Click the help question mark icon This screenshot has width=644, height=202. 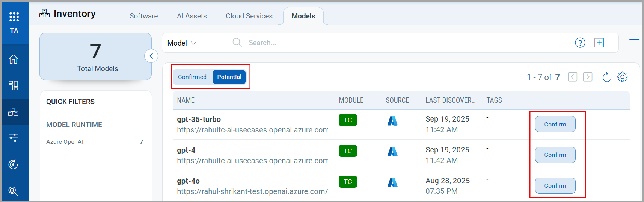click(x=580, y=43)
